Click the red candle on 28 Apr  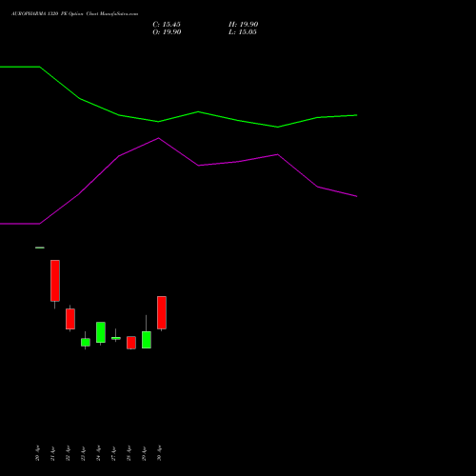point(131,343)
